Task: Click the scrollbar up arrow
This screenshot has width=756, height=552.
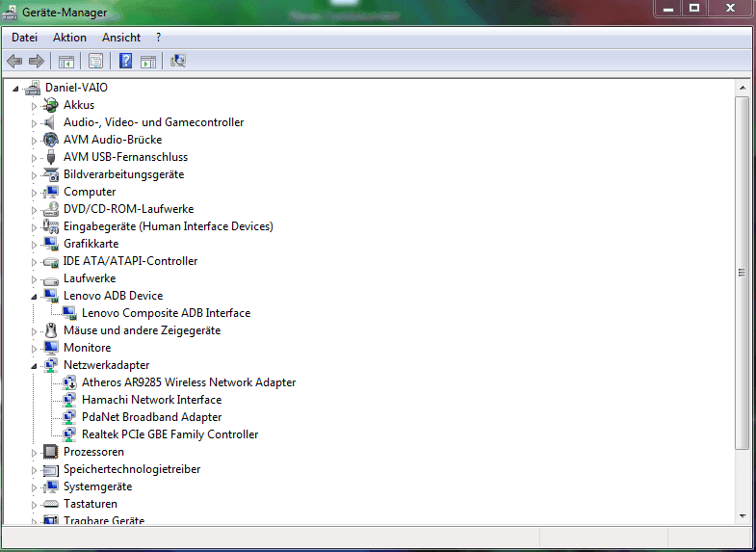Action: click(742, 89)
